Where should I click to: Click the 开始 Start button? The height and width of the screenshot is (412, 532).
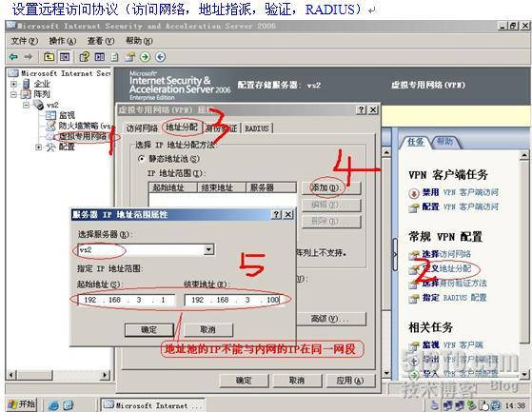[22, 404]
